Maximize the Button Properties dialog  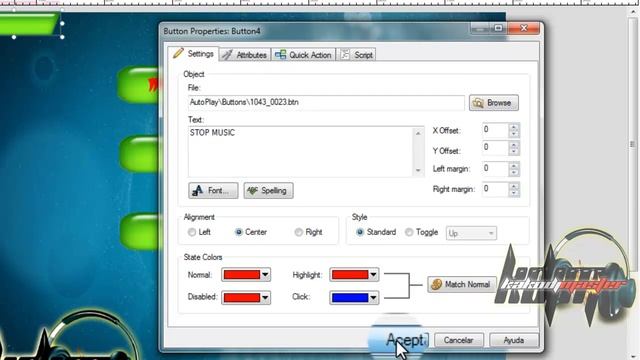pyautogui.click(x=498, y=28)
